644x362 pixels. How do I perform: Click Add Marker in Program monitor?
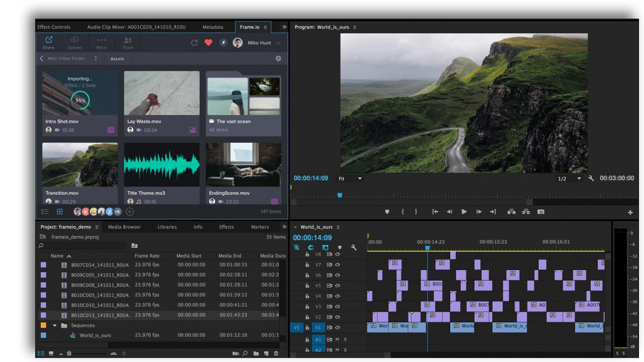point(387,212)
